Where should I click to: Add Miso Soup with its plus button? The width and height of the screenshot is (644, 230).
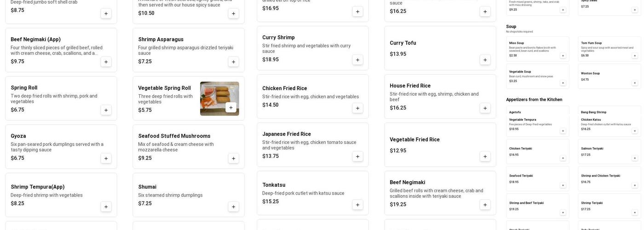click(x=563, y=56)
